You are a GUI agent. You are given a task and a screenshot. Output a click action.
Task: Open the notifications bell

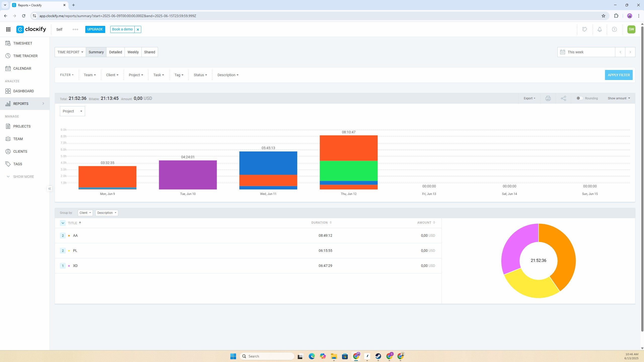[x=599, y=29]
